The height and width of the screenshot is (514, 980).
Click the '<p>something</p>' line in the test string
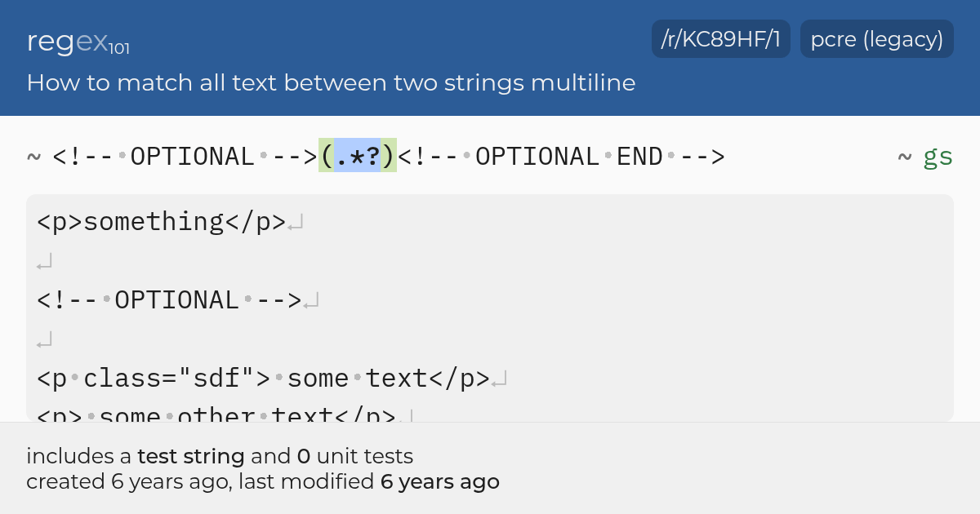(x=162, y=222)
